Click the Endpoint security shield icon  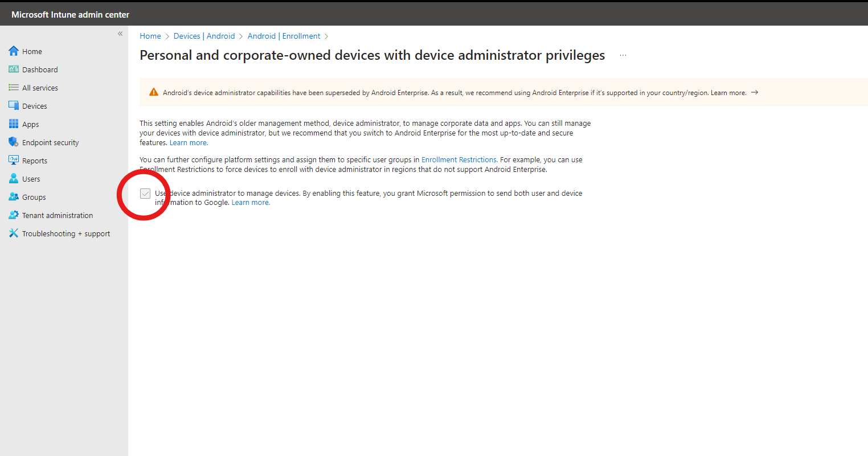point(14,142)
